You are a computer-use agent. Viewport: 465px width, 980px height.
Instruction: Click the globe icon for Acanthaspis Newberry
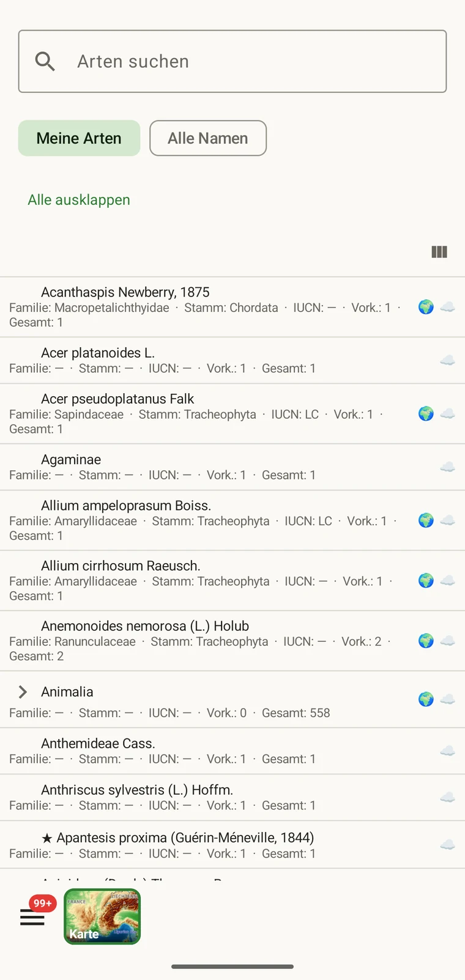point(426,307)
